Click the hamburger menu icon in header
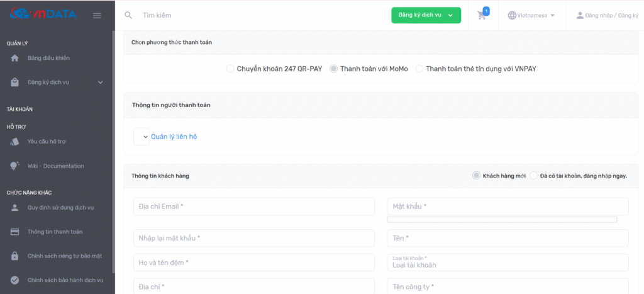The height and width of the screenshot is (294, 644). [x=97, y=16]
